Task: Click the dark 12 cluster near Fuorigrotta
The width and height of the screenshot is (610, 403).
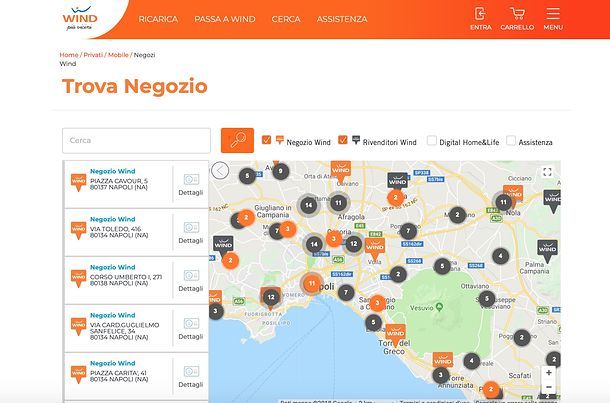Action: (271, 297)
